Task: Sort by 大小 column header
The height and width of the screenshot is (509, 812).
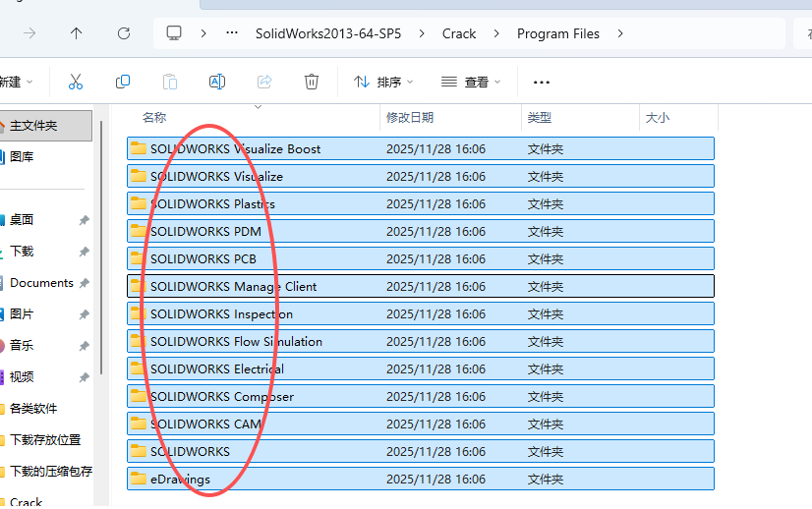Action: [x=657, y=118]
